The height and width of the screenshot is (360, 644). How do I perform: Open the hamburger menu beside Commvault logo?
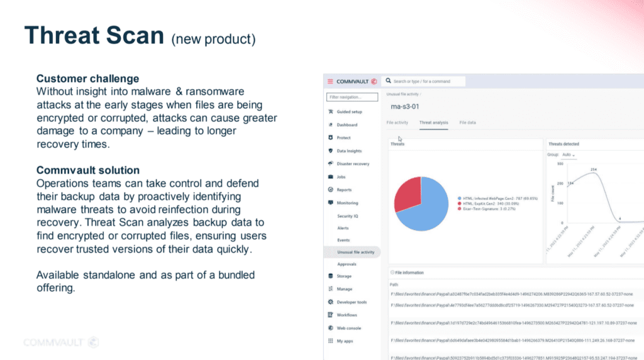[x=330, y=81]
